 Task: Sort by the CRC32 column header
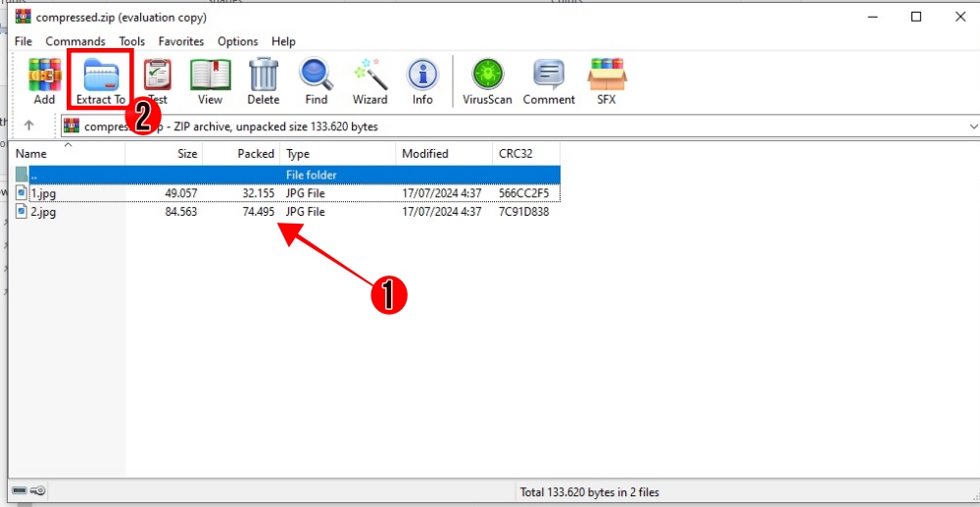click(525, 154)
